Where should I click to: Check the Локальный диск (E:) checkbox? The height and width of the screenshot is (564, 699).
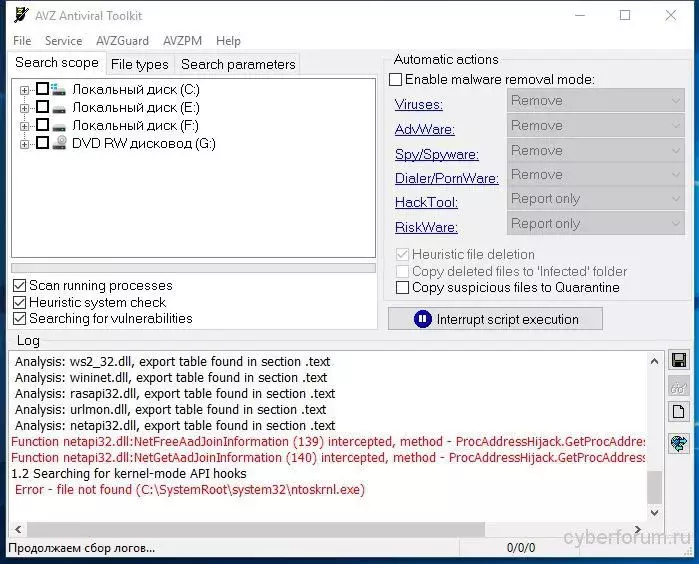click(42, 107)
